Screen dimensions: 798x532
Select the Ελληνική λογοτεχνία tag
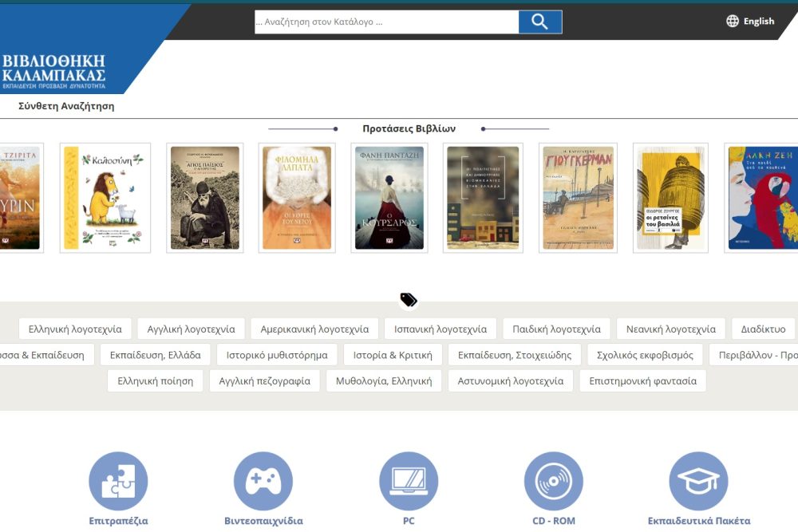(x=75, y=329)
